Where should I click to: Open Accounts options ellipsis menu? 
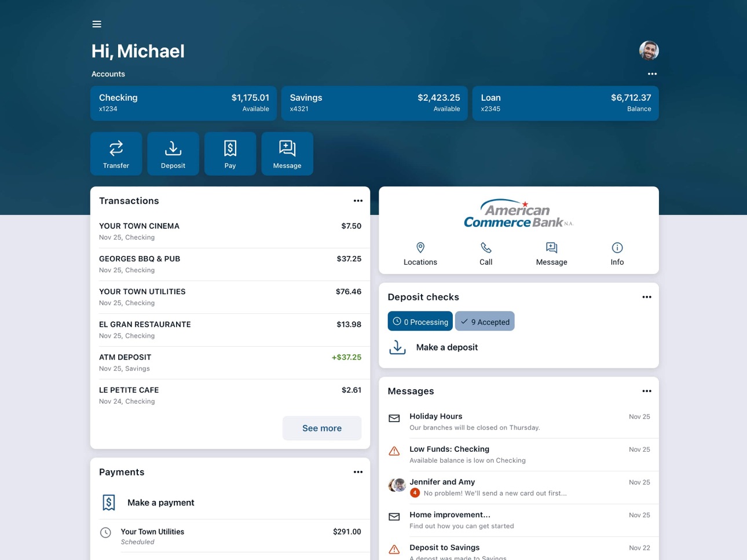pos(652,74)
